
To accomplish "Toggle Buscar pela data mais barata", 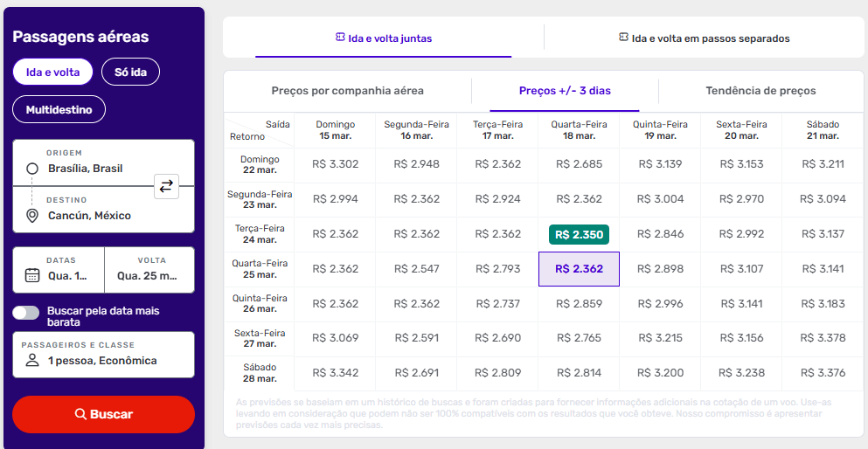I will click(x=26, y=313).
